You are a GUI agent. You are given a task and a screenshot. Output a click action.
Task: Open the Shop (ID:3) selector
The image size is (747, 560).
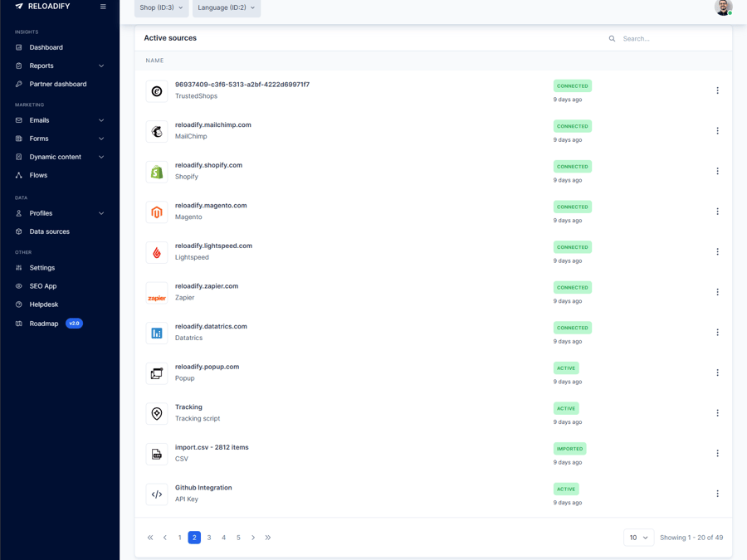click(160, 7)
